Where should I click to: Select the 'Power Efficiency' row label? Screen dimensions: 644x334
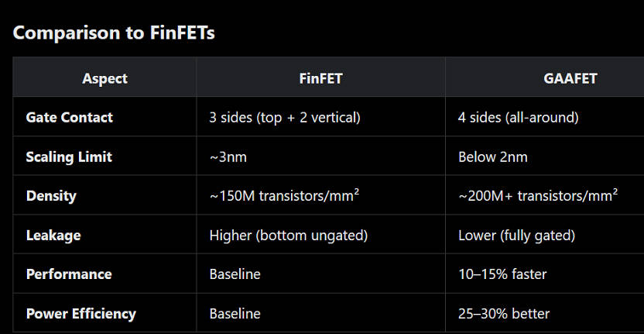(81, 314)
